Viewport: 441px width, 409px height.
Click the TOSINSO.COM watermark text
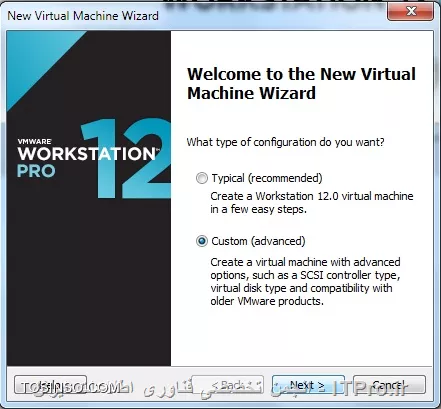(72, 387)
